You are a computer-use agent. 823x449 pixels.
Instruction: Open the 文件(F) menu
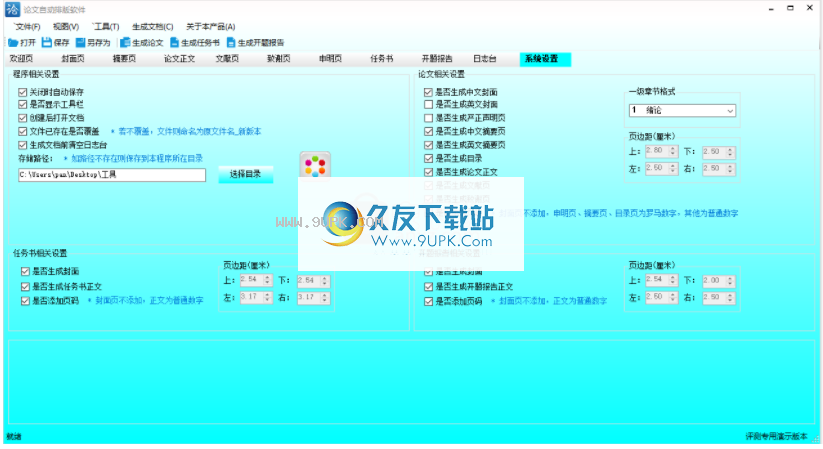pyautogui.click(x=27, y=27)
